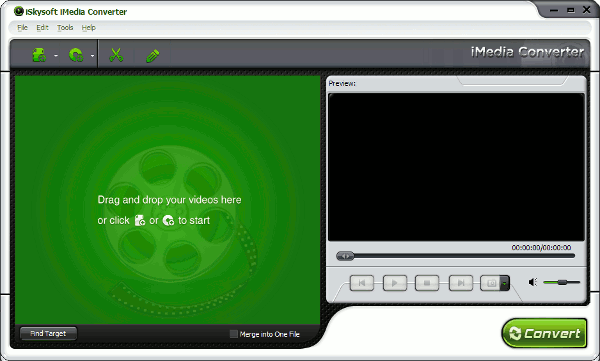Enable Merge into One File checkbox
The width and height of the screenshot is (600, 361).
(x=233, y=334)
